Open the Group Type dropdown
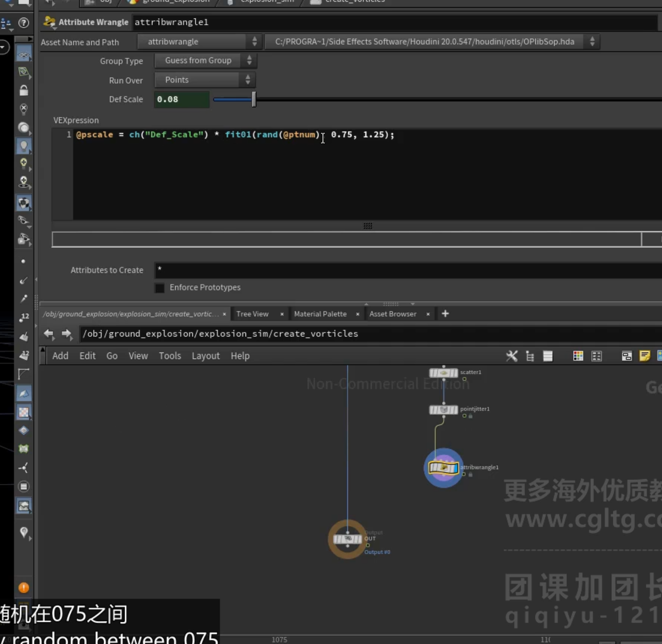Image resolution: width=662 pixels, height=644 pixels. pyautogui.click(x=205, y=61)
